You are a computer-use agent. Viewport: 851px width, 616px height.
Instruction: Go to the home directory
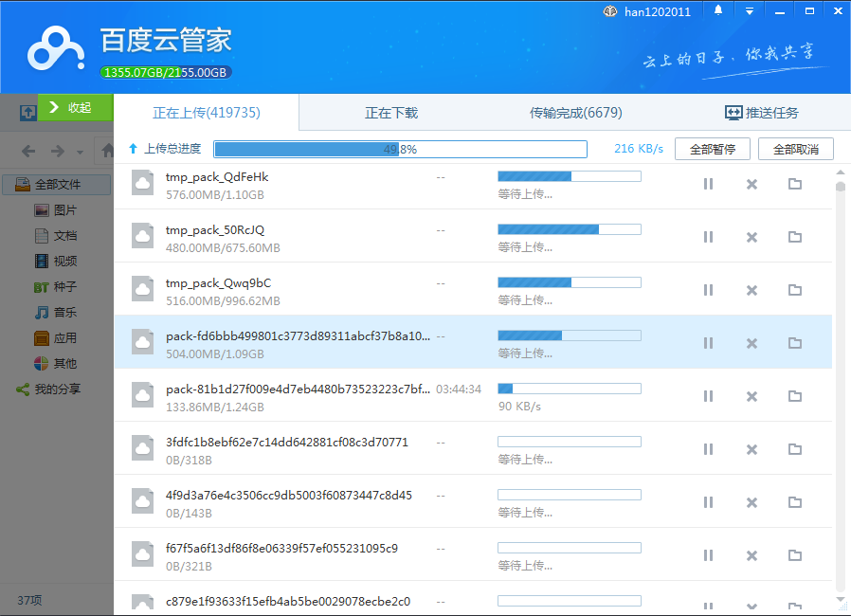click(107, 151)
